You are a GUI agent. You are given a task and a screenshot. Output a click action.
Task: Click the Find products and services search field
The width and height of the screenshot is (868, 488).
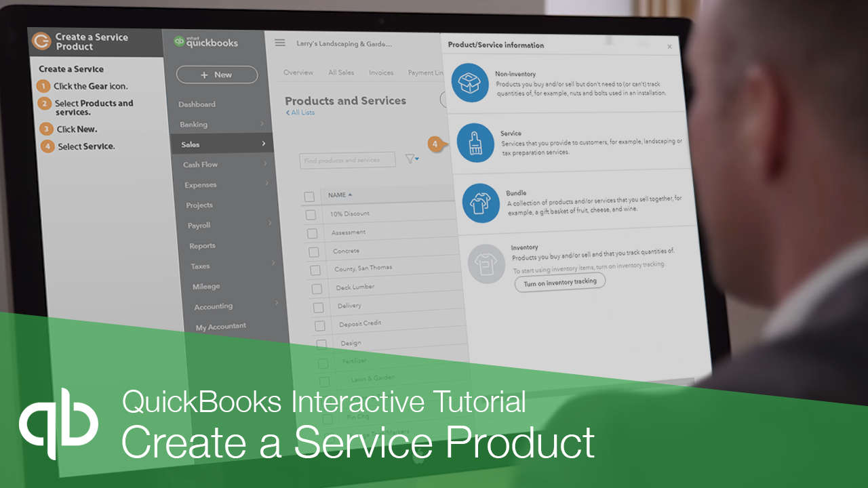pyautogui.click(x=347, y=159)
